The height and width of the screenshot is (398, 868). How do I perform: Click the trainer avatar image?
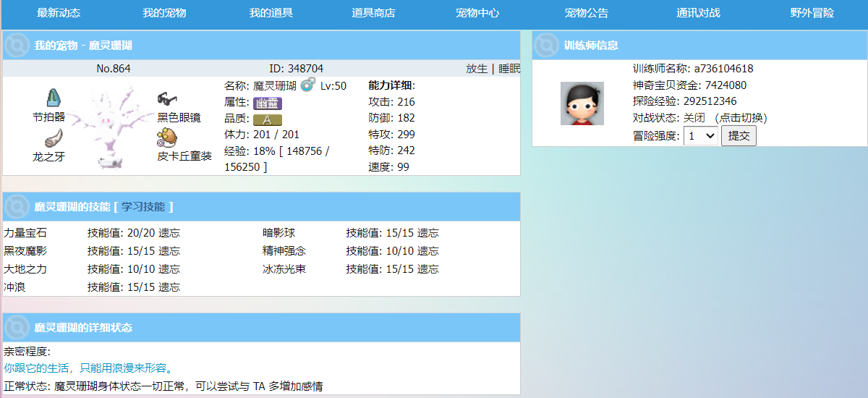(x=582, y=103)
